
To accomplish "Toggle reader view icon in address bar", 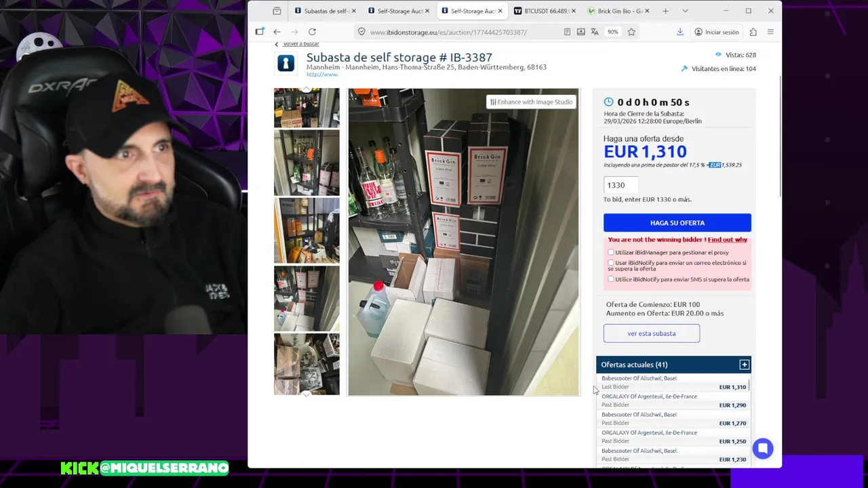I will (567, 32).
